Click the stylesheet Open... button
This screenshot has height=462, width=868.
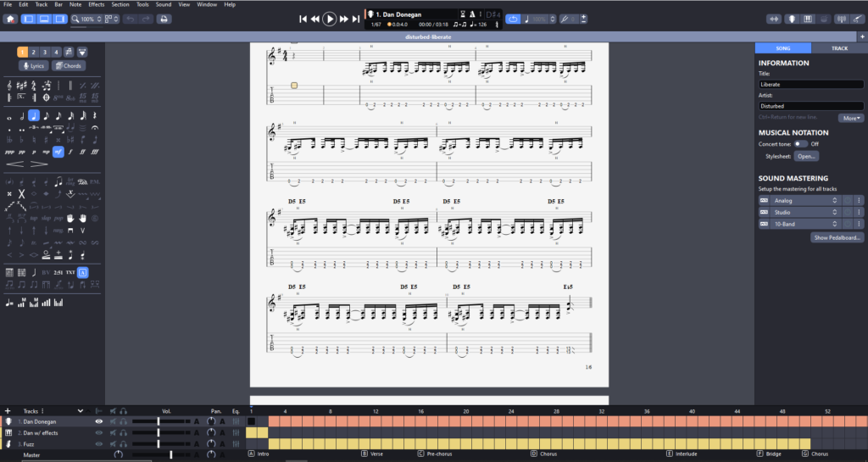tap(806, 156)
